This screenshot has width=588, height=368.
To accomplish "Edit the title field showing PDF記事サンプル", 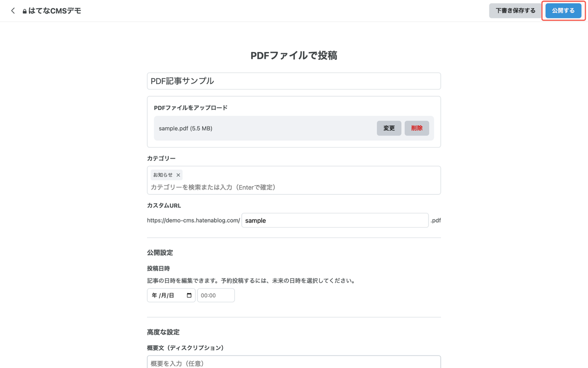I will [x=294, y=81].
